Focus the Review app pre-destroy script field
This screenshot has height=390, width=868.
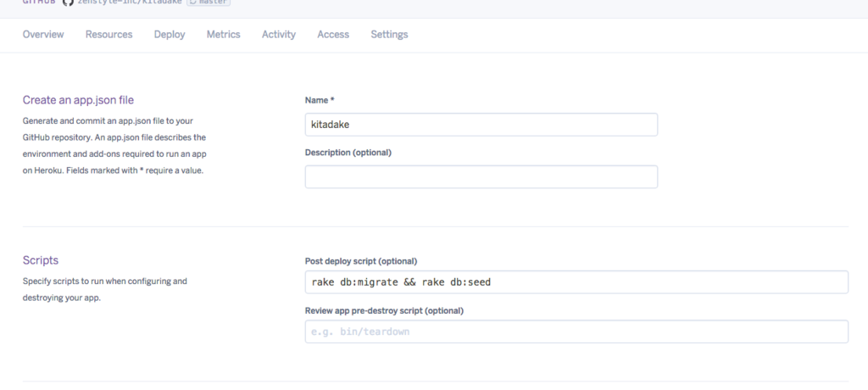(576, 331)
